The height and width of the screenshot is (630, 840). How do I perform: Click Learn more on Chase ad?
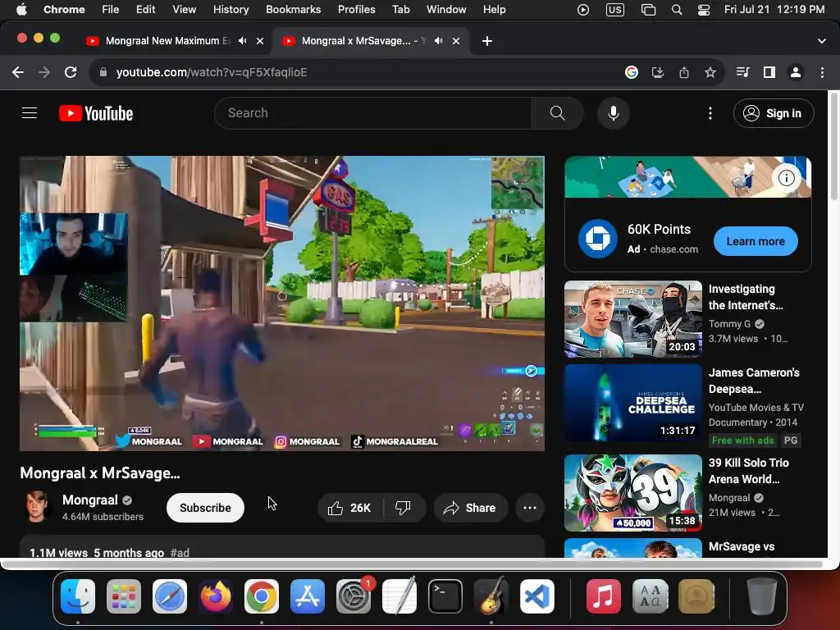[x=756, y=241]
